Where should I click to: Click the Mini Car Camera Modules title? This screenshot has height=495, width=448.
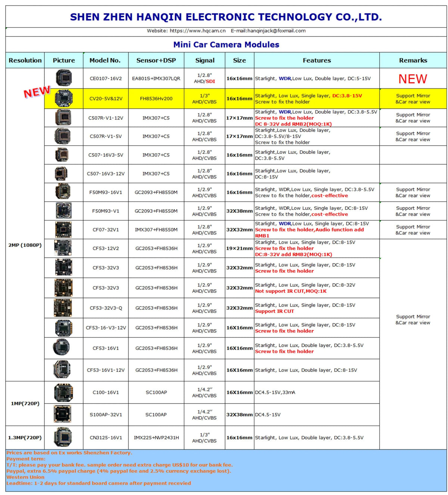pyautogui.click(x=226, y=44)
